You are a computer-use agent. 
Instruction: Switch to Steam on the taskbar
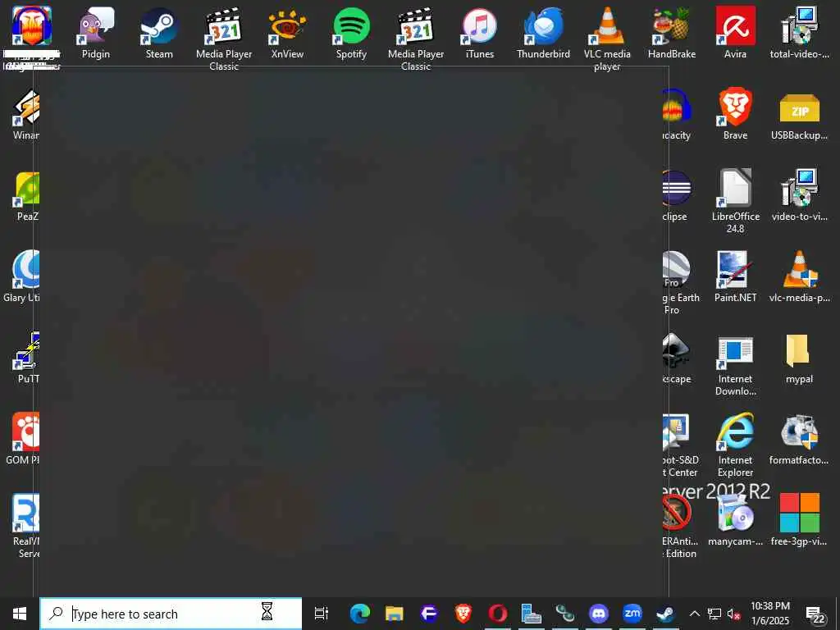pos(666,614)
